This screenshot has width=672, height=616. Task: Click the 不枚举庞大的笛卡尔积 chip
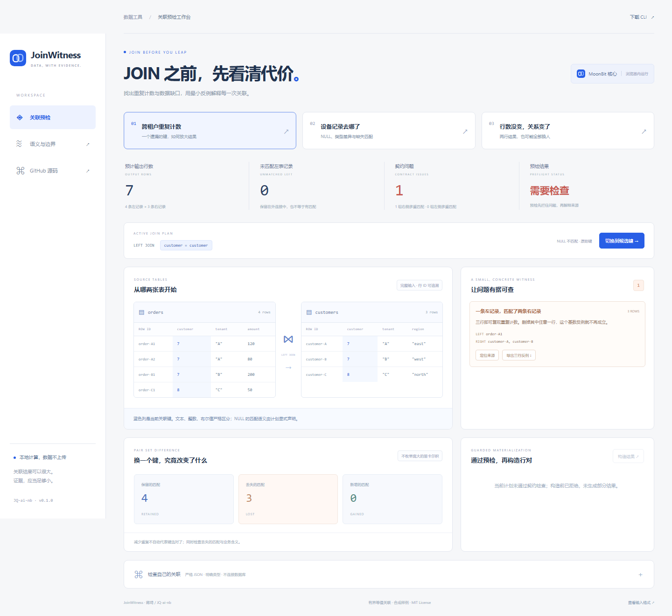[x=420, y=456]
